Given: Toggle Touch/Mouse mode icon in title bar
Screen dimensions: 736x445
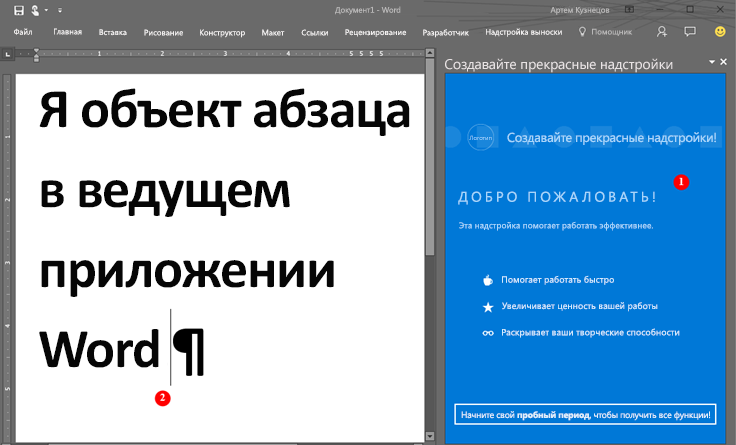Looking at the screenshot, I should [35, 10].
